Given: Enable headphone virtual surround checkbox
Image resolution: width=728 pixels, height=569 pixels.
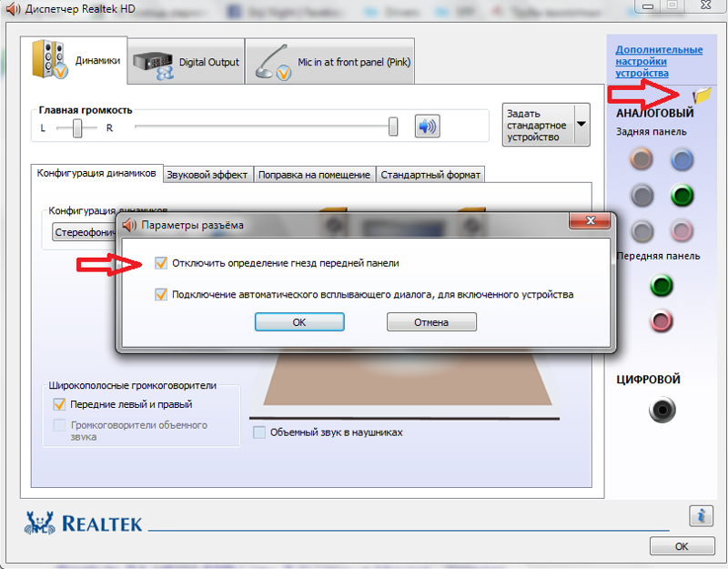Looking at the screenshot, I should [259, 432].
